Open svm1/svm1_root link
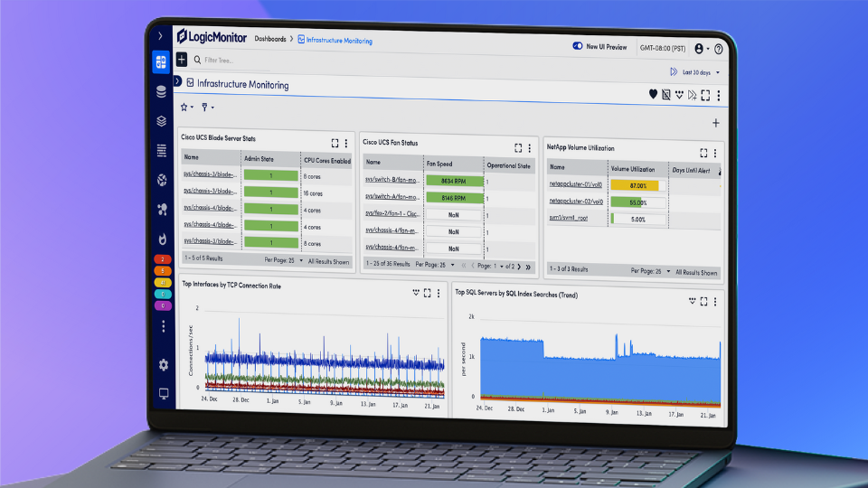This screenshot has height=488, width=868. tap(569, 218)
